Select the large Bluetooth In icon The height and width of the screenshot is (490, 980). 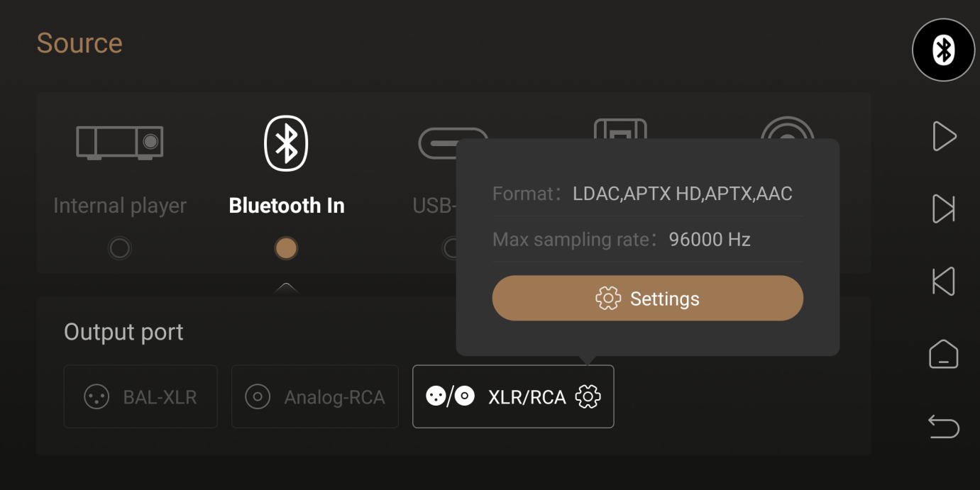coord(286,143)
